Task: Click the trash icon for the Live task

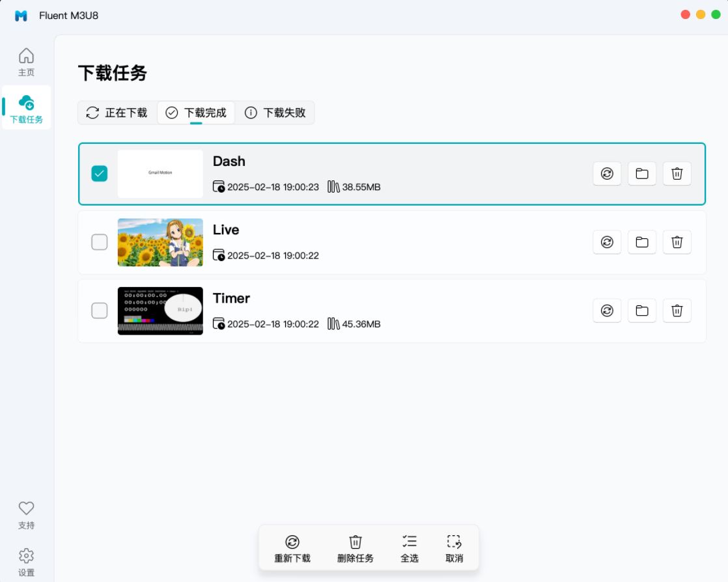Action: click(677, 242)
